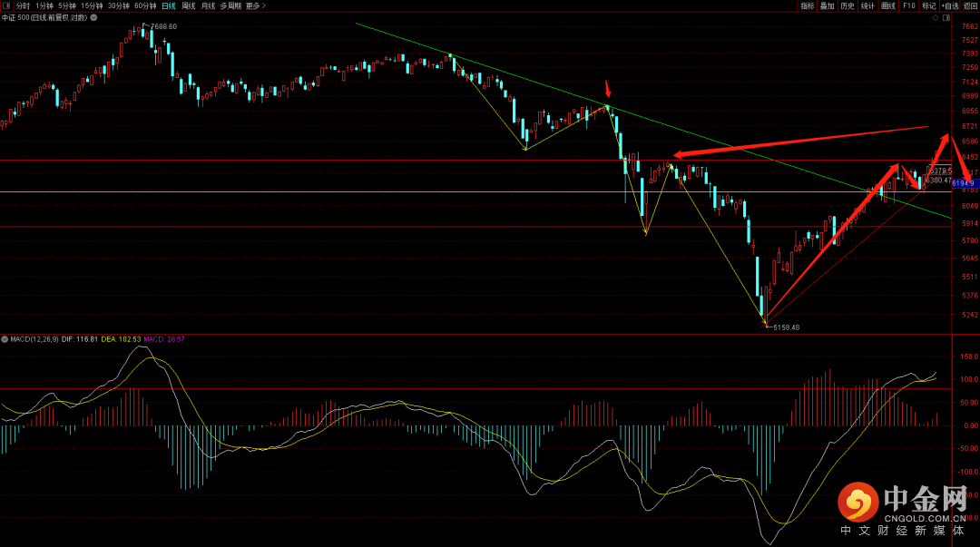Switch to 日线 daily chart
This screenshot has height=547, width=980.
pyautogui.click(x=169, y=5)
